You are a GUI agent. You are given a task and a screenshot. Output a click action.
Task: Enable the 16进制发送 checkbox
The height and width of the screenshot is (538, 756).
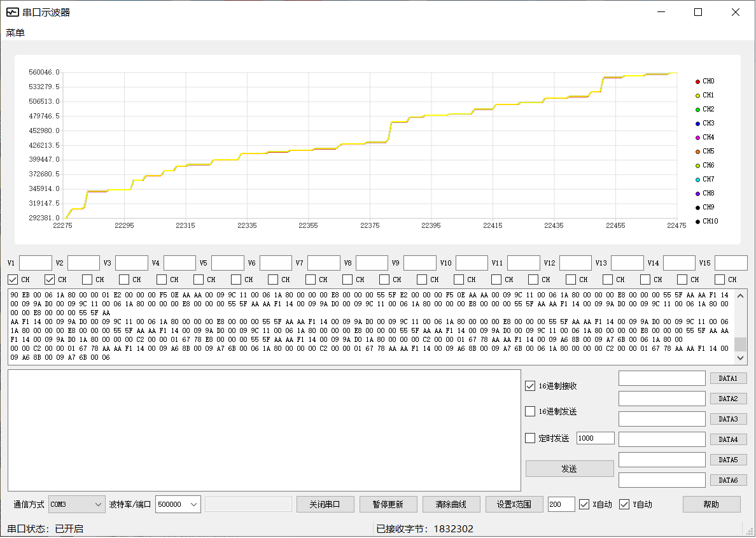point(530,411)
